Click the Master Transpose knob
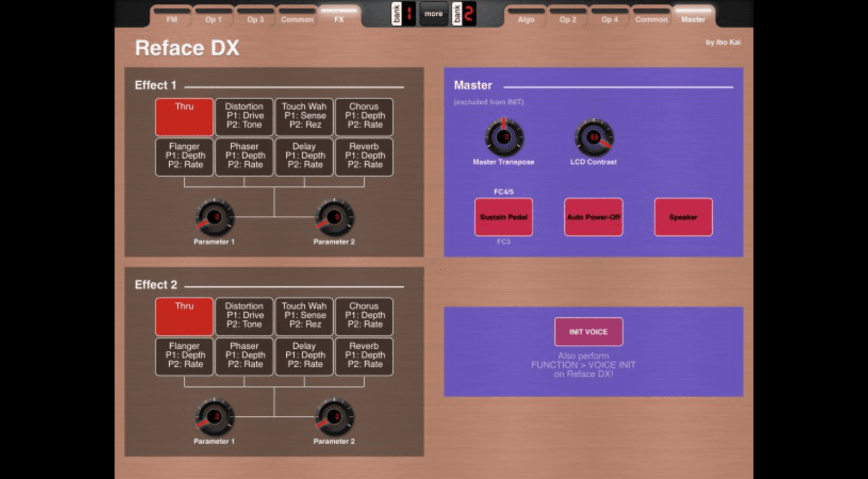This screenshot has height=479, width=868. tap(504, 138)
